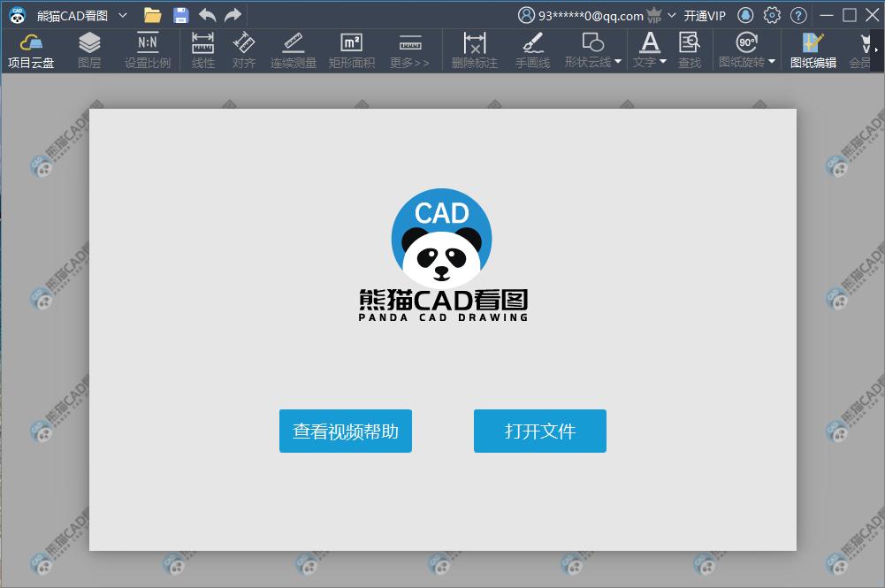Open the settings gear icon
Image resolution: width=885 pixels, height=588 pixels.
772,15
